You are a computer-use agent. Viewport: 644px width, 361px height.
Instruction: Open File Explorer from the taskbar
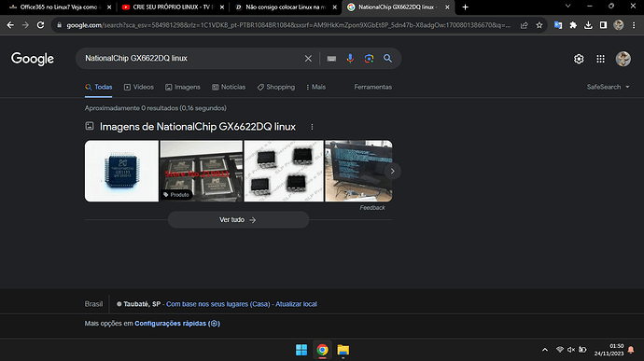coord(343,350)
